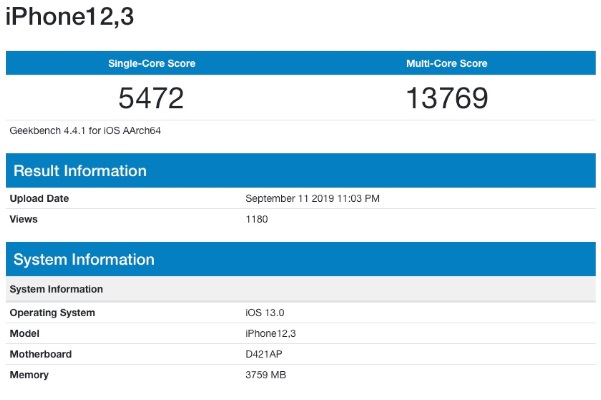The image size is (601, 400).
Task: Click the 3759 MB memory value
Action: point(266,375)
